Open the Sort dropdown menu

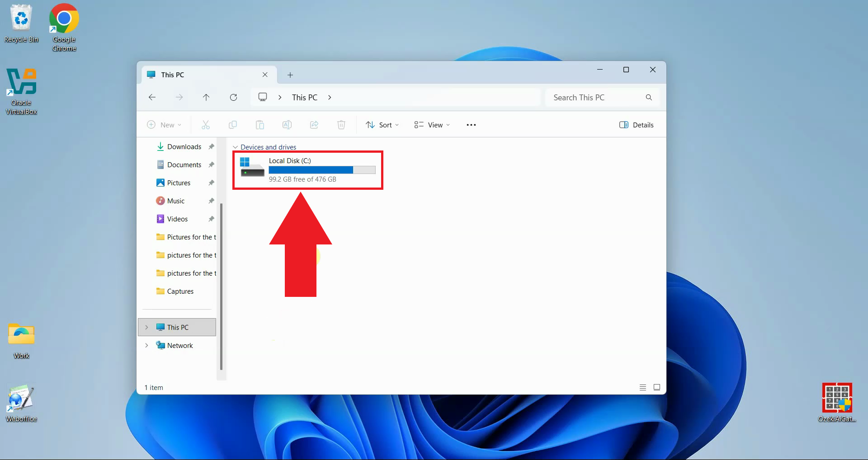tap(382, 125)
